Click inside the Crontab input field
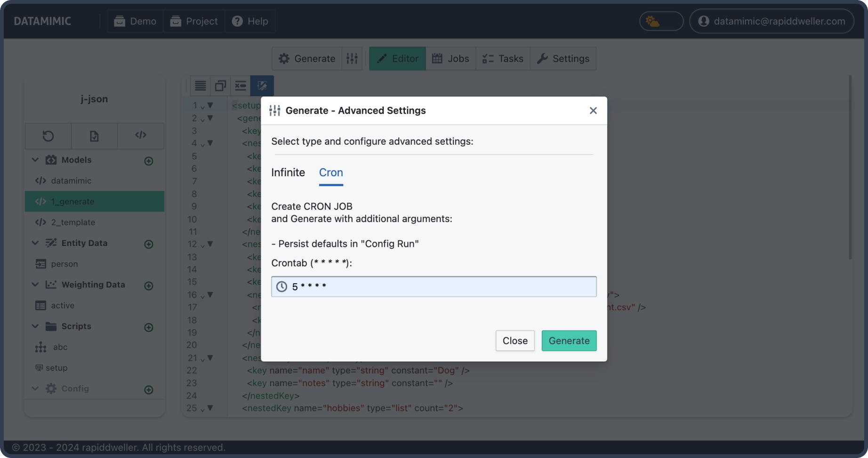Image resolution: width=868 pixels, height=458 pixels. (433, 286)
